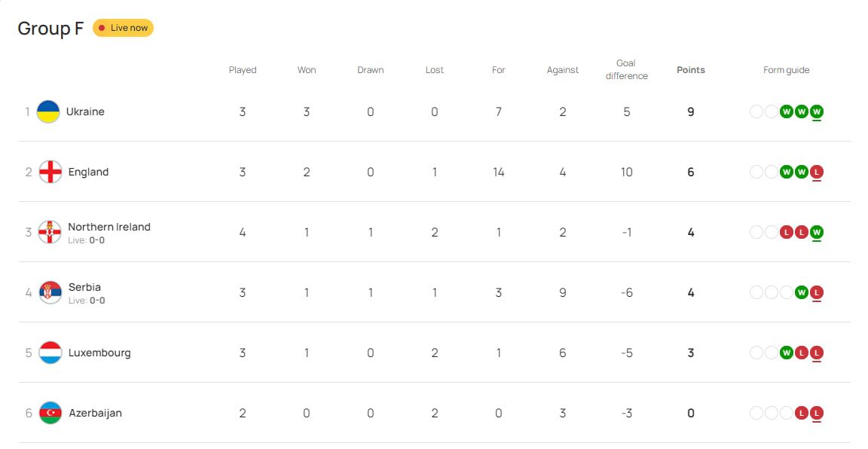Click the England flag icon
This screenshot has height=449, width=868.
click(50, 172)
